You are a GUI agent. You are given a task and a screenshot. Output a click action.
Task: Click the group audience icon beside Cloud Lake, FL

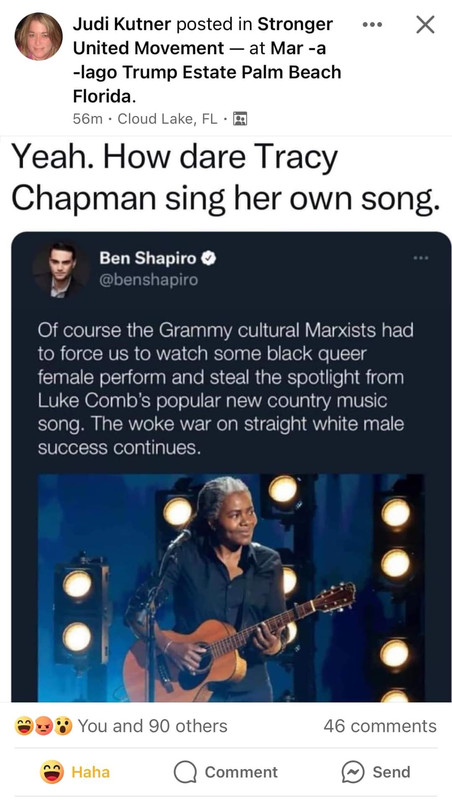point(240,119)
